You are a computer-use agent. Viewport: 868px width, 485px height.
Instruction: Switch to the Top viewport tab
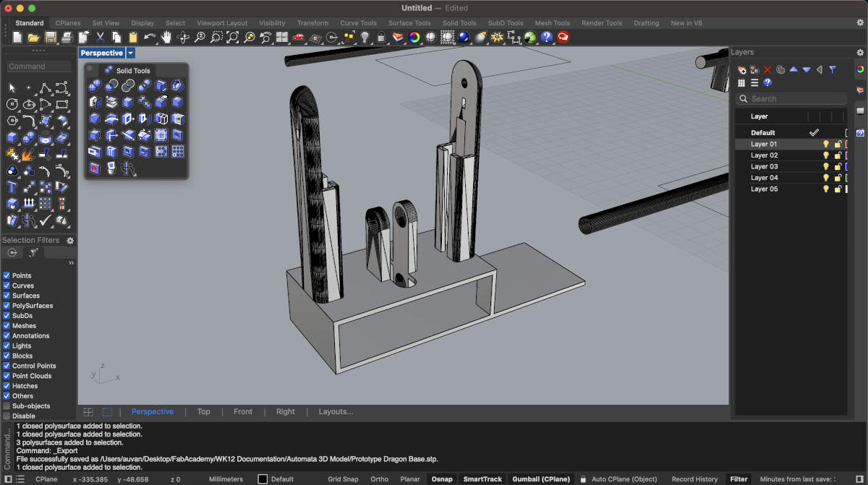(x=204, y=411)
